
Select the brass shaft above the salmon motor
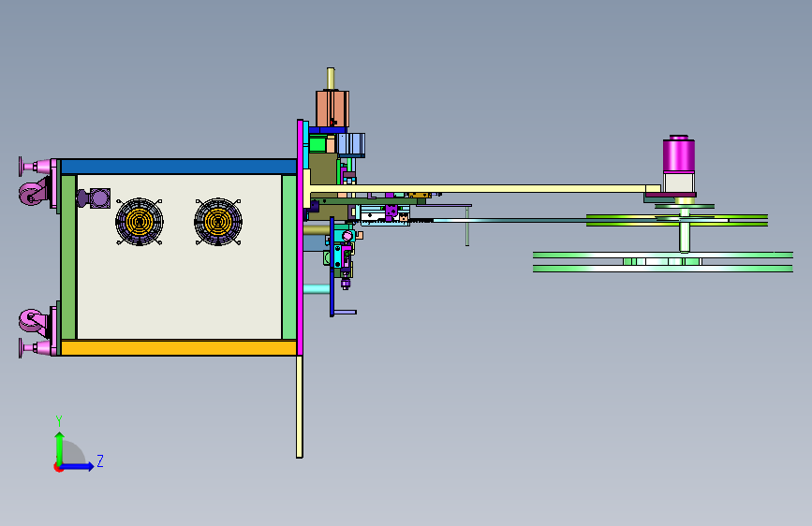(331, 80)
